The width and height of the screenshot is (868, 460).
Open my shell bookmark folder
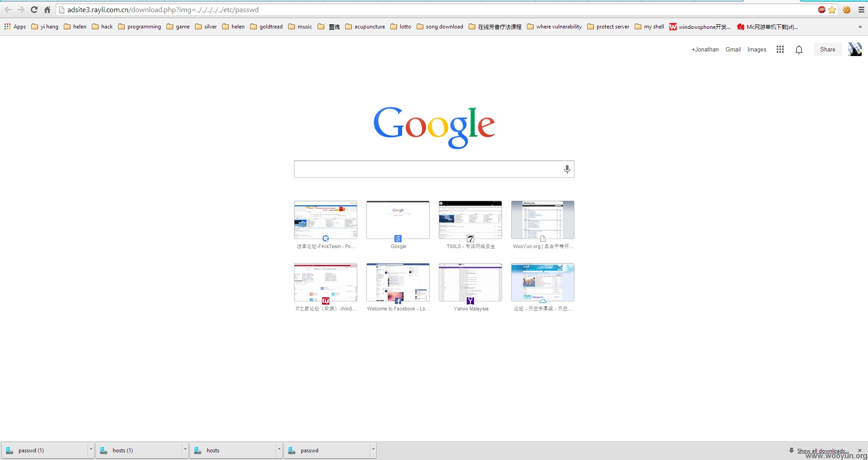[x=650, y=27]
